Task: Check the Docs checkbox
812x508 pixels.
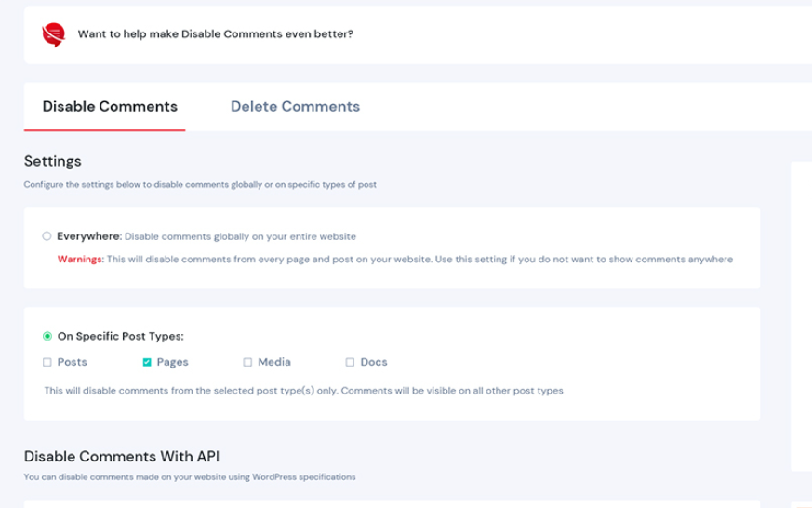Action: click(350, 363)
